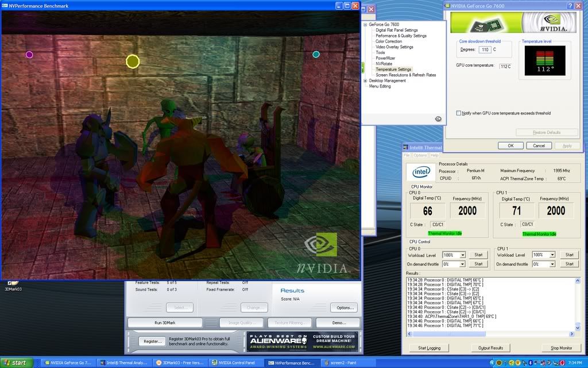Select Temperature Settings in the tree
This screenshot has height=368, width=588.
(x=393, y=70)
